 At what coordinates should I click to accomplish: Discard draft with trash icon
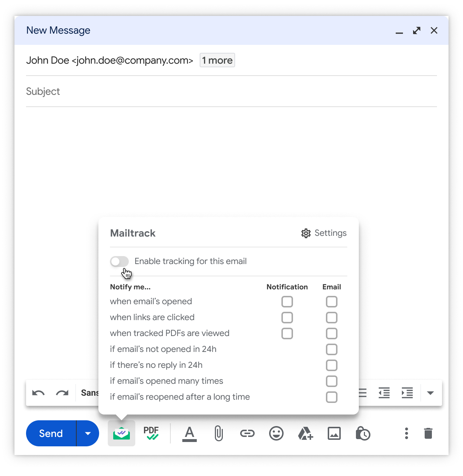(x=428, y=433)
